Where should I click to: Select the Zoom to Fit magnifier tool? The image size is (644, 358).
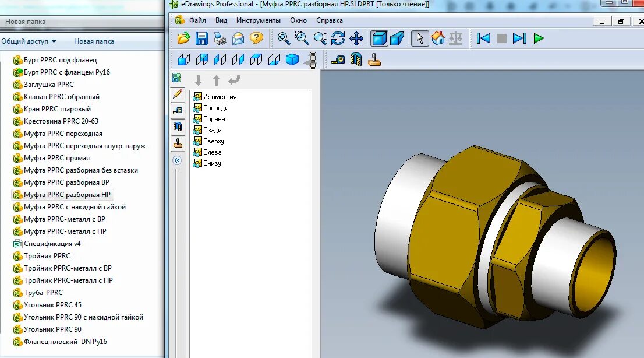(284, 38)
